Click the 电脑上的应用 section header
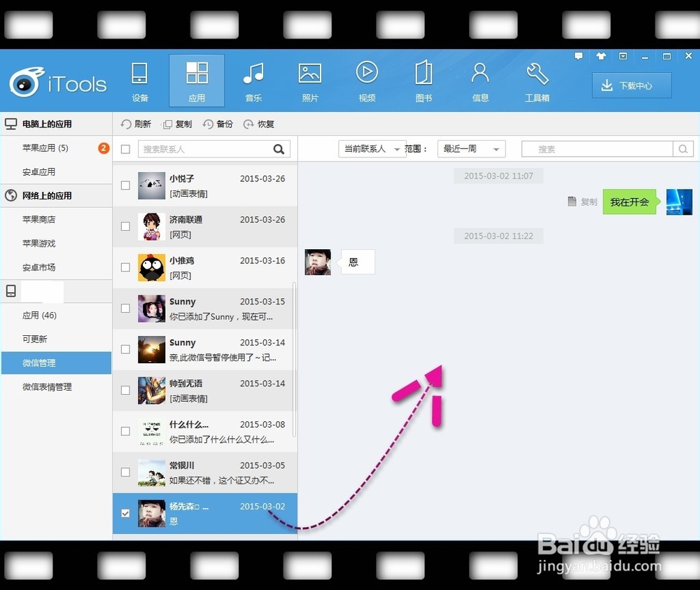Image resolution: width=700 pixels, height=590 pixels. point(56,124)
